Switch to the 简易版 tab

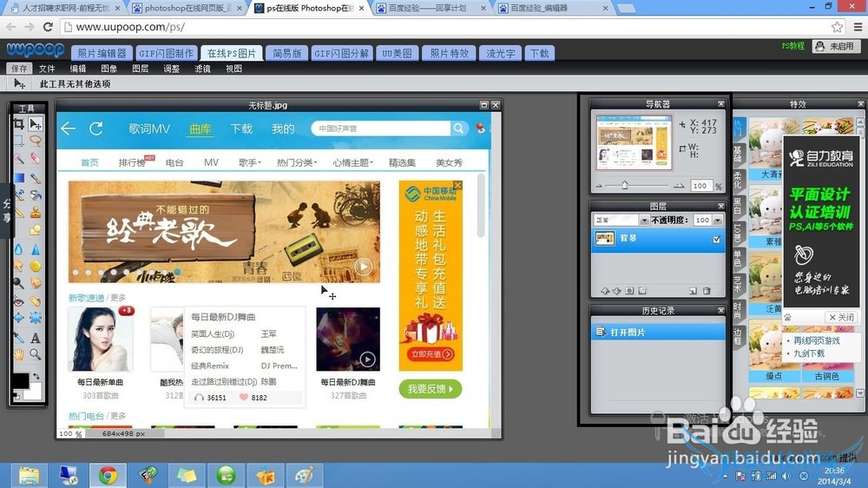pos(286,53)
